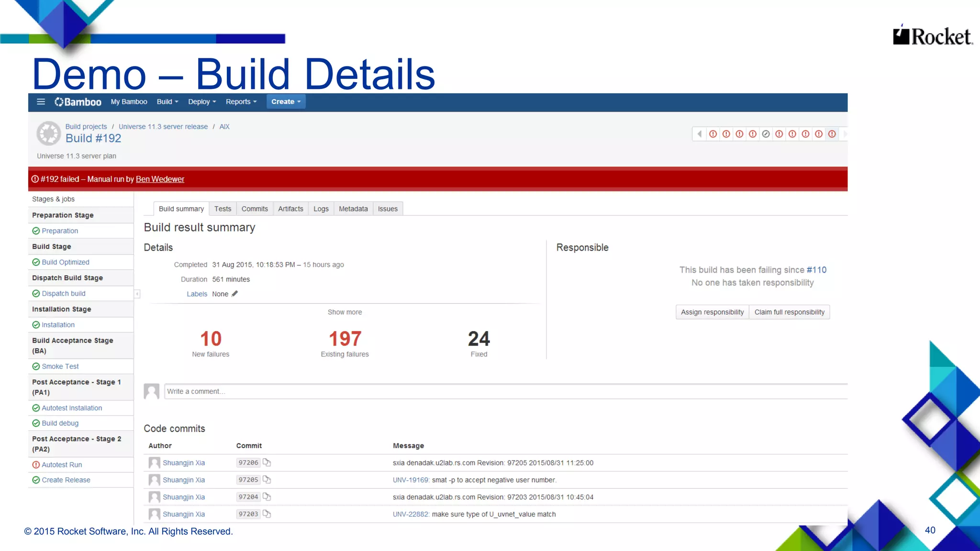The height and width of the screenshot is (551, 980).
Task: Expand the Build dropdown menu
Action: [x=167, y=102]
